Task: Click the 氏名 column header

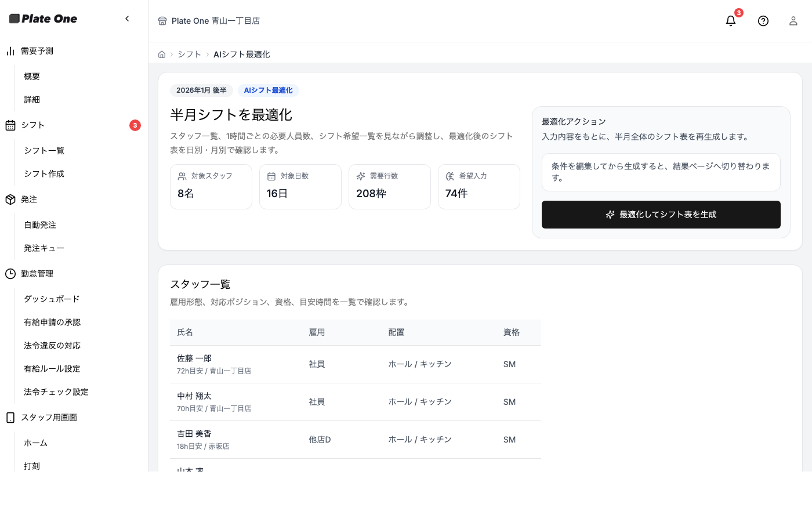Action: (x=185, y=332)
